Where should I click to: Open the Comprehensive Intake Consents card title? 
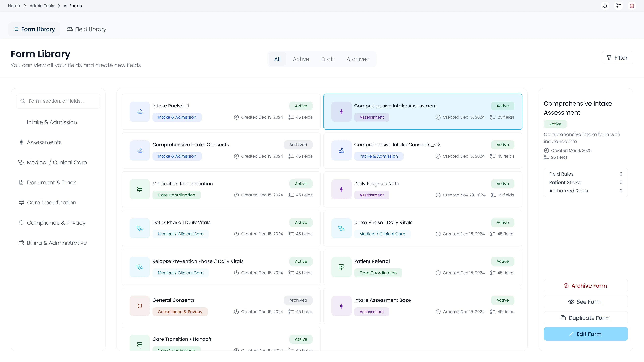[x=191, y=145]
